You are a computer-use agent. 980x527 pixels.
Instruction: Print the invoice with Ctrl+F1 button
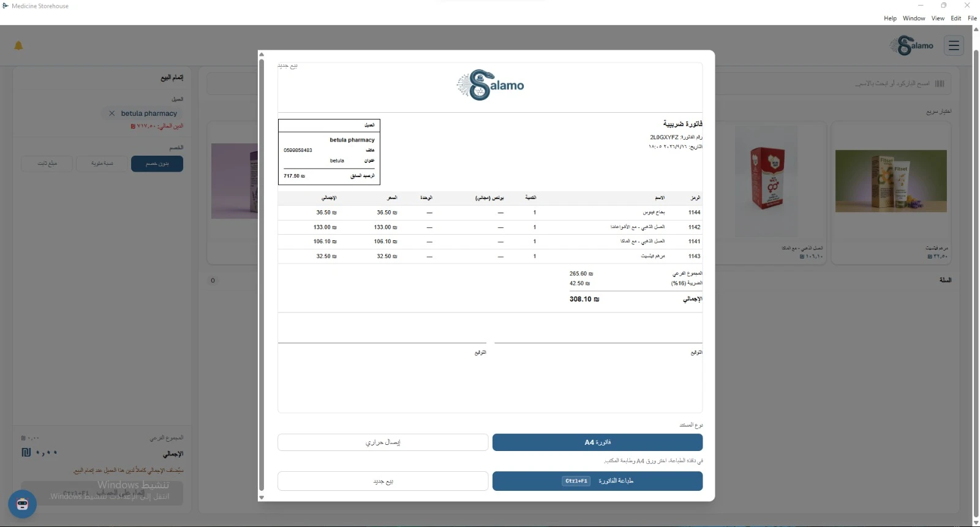pyautogui.click(x=597, y=481)
